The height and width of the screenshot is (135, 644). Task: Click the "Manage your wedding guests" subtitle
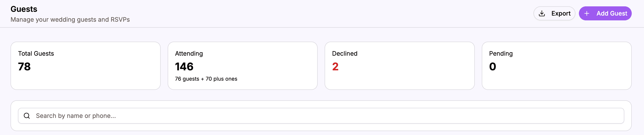pyautogui.click(x=70, y=20)
